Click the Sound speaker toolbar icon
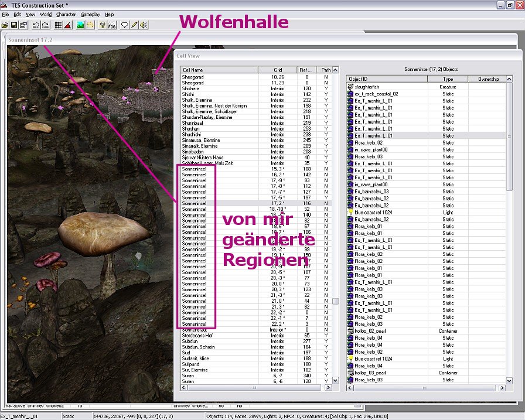The width and height of the screenshot is (525, 420). 143,25
